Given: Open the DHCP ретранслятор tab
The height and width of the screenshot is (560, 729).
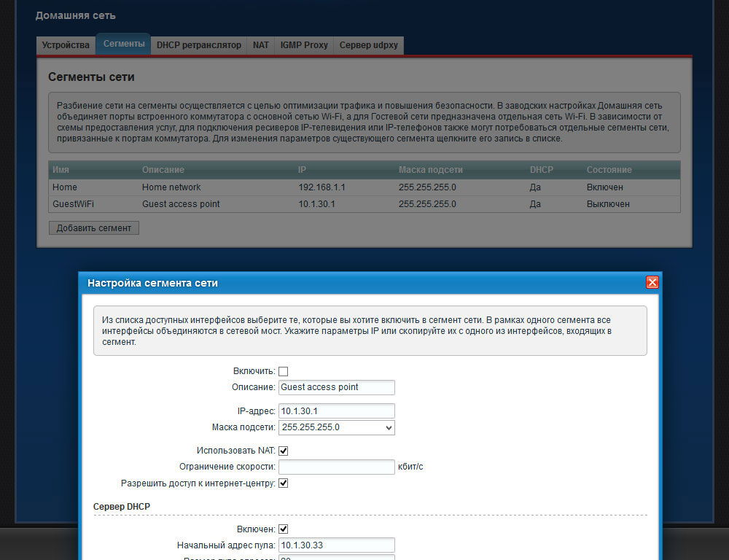Looking at the screenshot, I should pyautogui.click(x=199, y=45).
